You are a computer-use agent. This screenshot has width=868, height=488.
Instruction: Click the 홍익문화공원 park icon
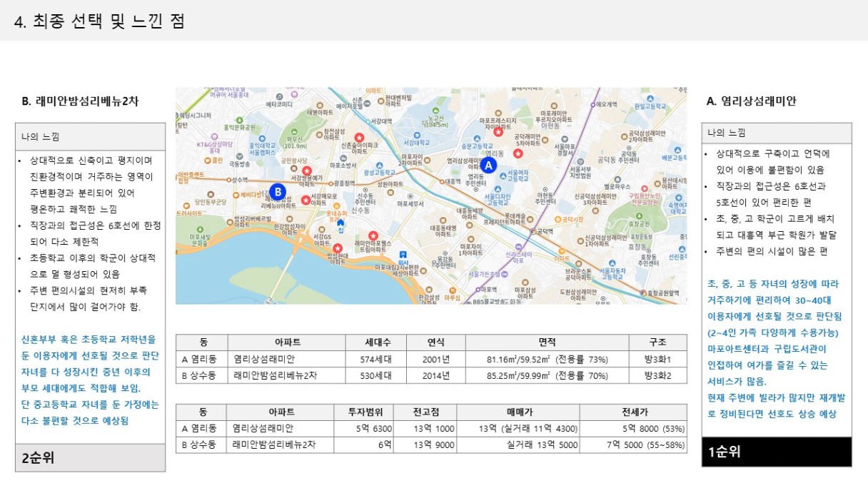(x=240, y=120)
